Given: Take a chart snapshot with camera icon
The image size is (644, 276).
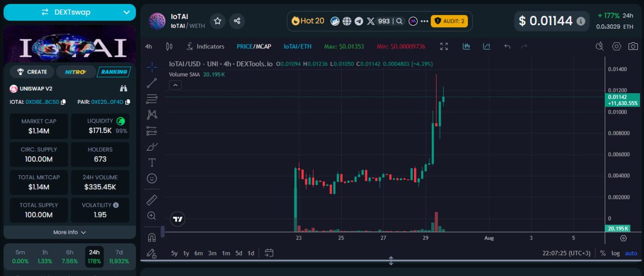Looking at the screenshot, I should point(633,46).
